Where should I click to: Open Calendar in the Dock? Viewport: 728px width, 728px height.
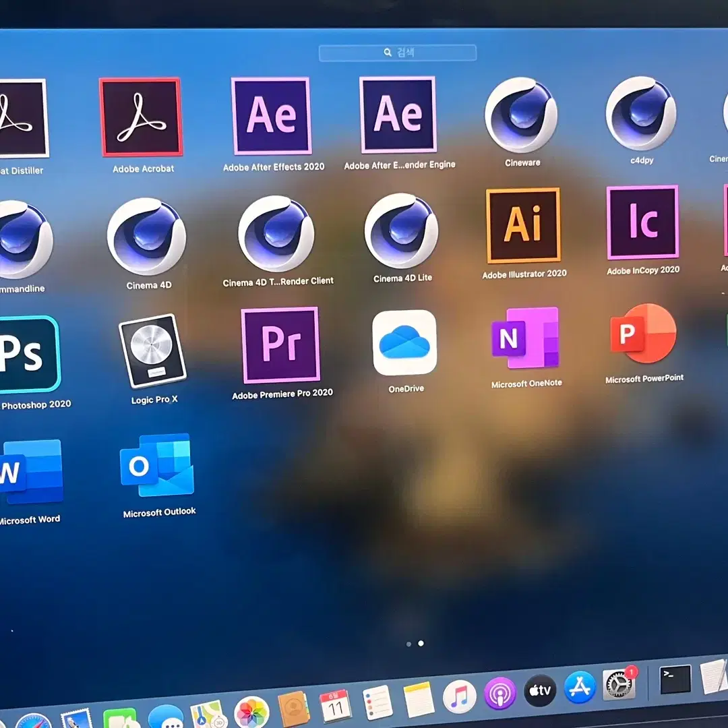335,705
